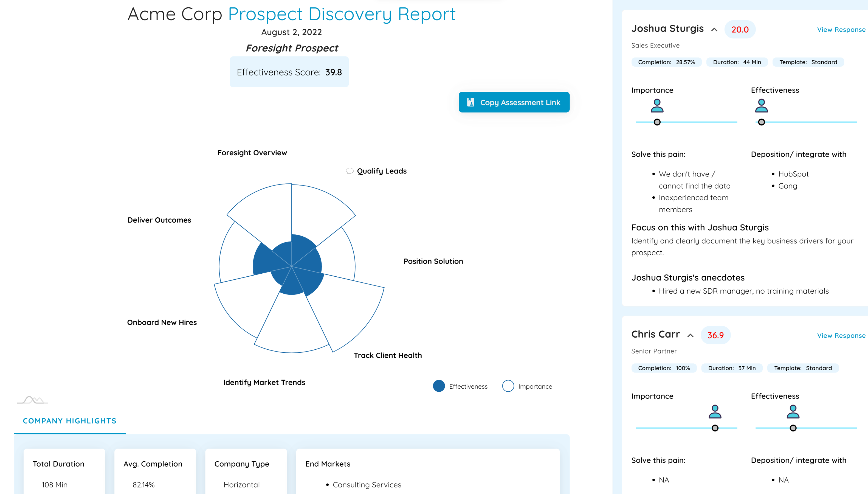Click Joshua Sturgis's Effectiveness person icon
Screen dimensions: 868x494
761,106
